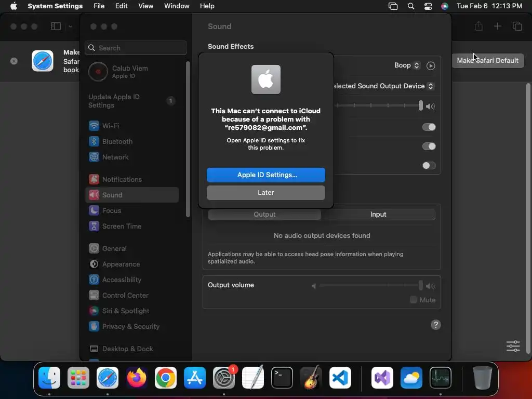The height and width of the screenshot is (399, 532).
Task: Open Privacy & Security settings
Action: click(x=131, y=327)
